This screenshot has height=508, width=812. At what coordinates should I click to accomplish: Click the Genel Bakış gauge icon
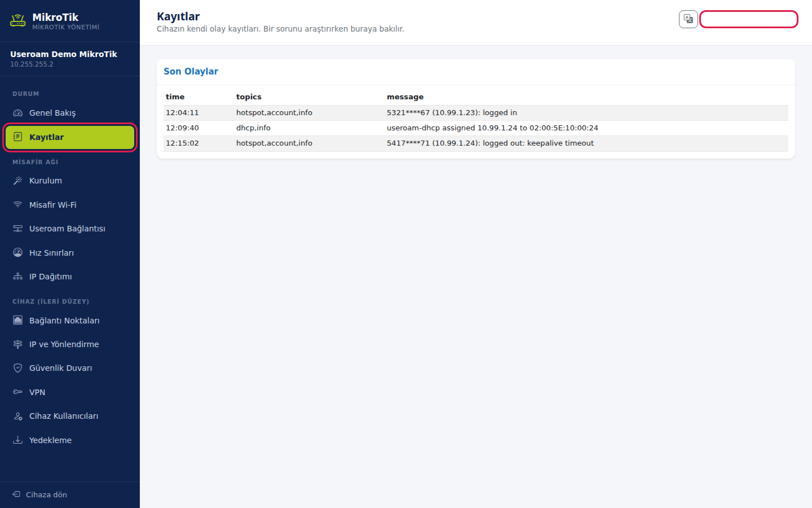click(x=18, y=113)
